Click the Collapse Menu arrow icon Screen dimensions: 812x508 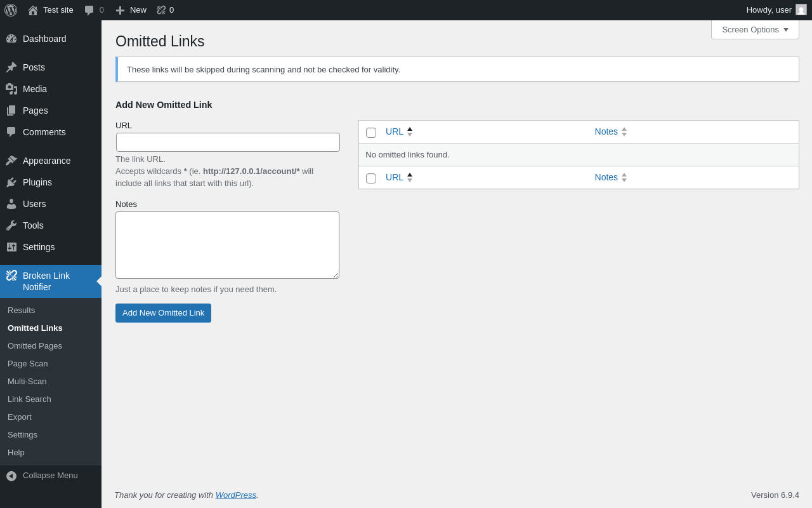pyautogui.click(x=11, y=476)
